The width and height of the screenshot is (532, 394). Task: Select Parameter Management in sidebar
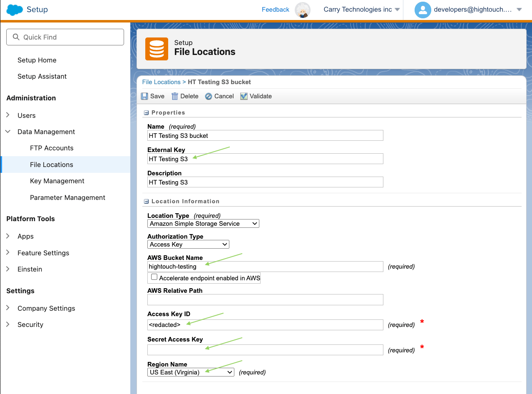coord(67,197)
